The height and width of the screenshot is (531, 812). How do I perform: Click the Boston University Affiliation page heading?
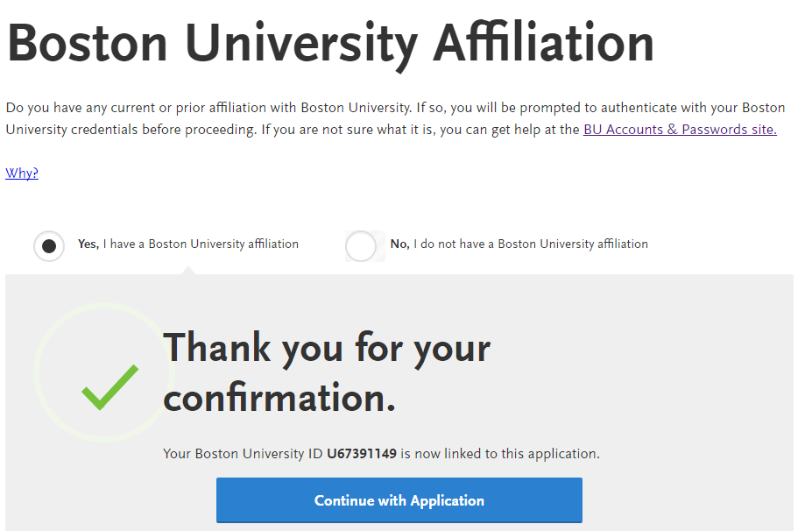pos(330,45)
